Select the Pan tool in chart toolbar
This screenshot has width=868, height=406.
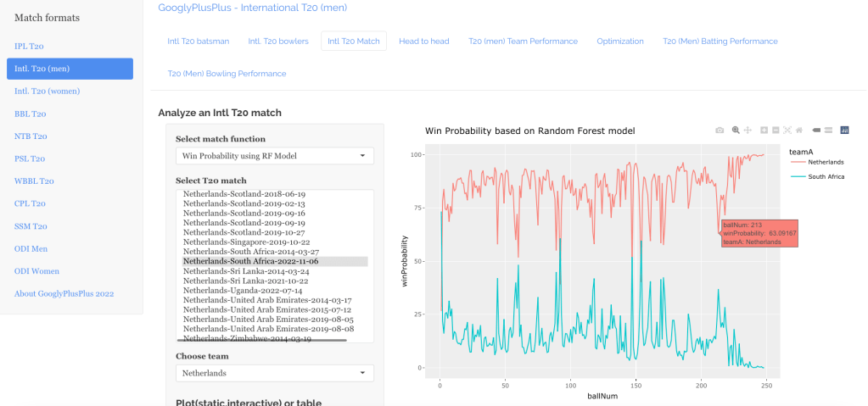pyautogui.click(x=748, y=131)
